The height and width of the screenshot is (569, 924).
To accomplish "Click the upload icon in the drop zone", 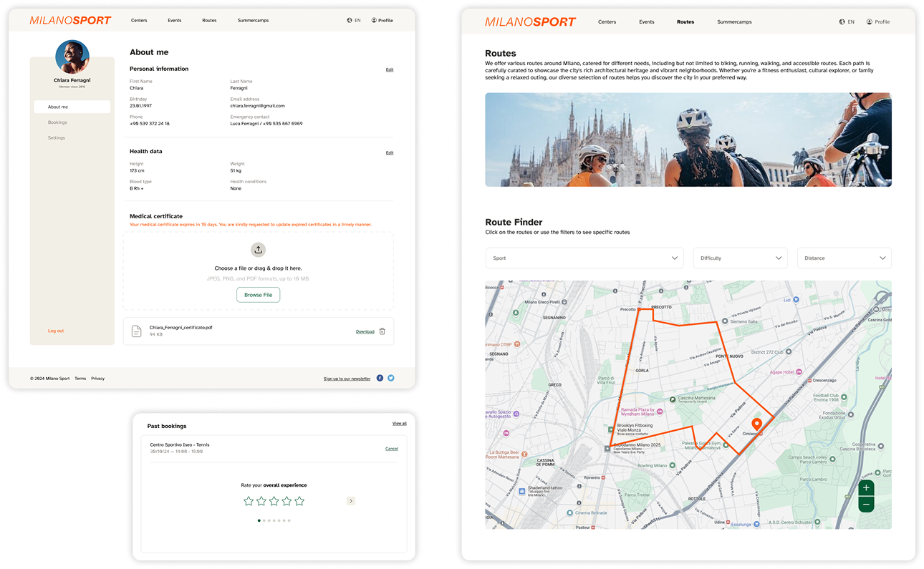I will click(x=258, y=249).
